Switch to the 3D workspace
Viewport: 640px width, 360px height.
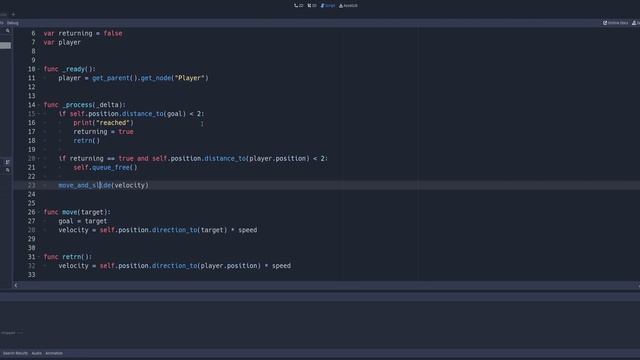pyautogui.click(x=312, y=6)
